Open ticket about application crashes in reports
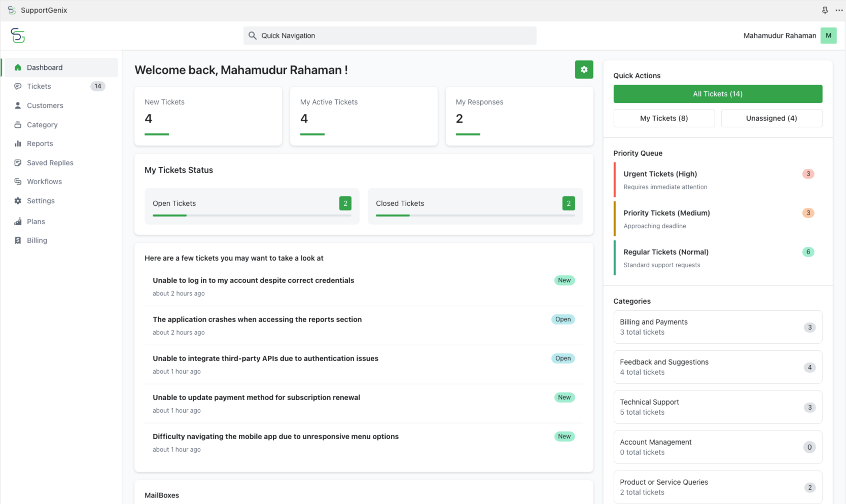Image resolution: width=846 pixels, height=504 pixels. coord(257,319)
